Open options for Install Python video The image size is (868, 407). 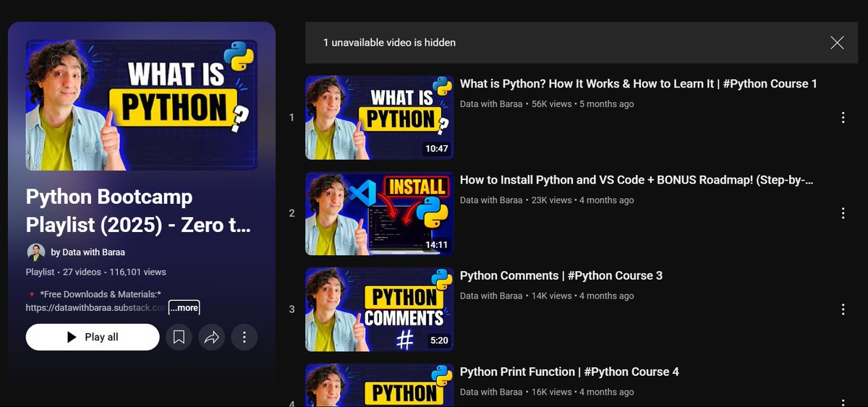[x=843, y=213]
